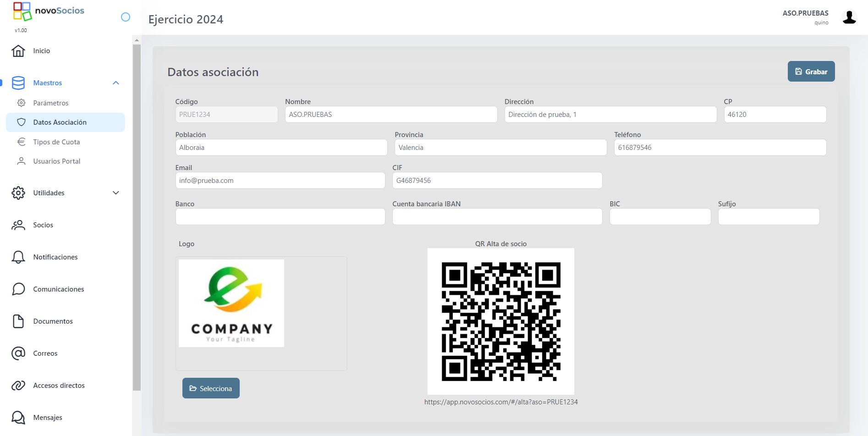Click the Documentos document icon

coord(18,321)
